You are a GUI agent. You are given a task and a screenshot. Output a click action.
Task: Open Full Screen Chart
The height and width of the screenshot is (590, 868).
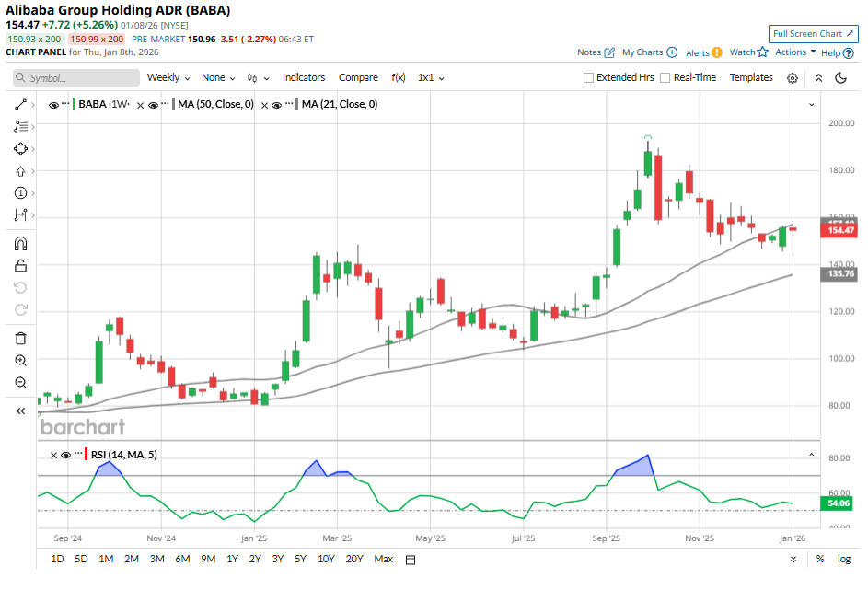pos(813,34)
